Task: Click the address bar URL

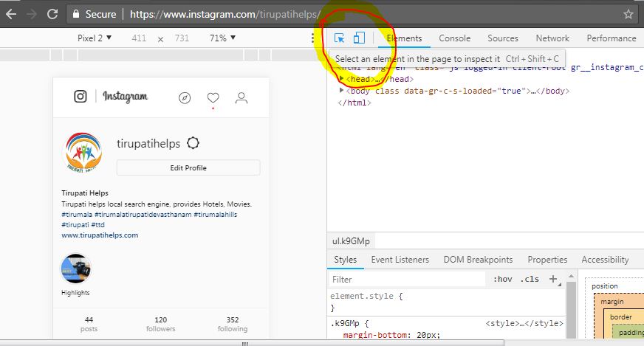Action: (225, 14)
